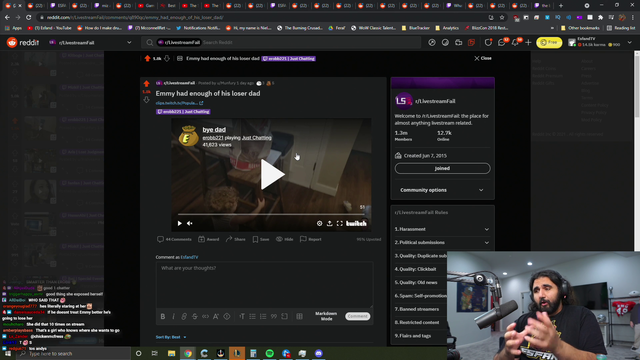This screenshot has height=360, width=640.
Task: Open the r/LivestreamFail community dropdown
Action: (91, 42)
